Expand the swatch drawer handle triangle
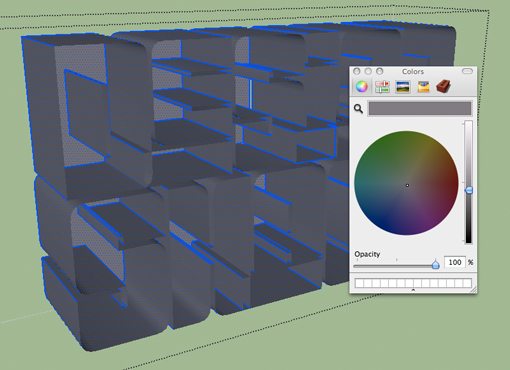Screen dimensions: 510x370 point(413,290)
